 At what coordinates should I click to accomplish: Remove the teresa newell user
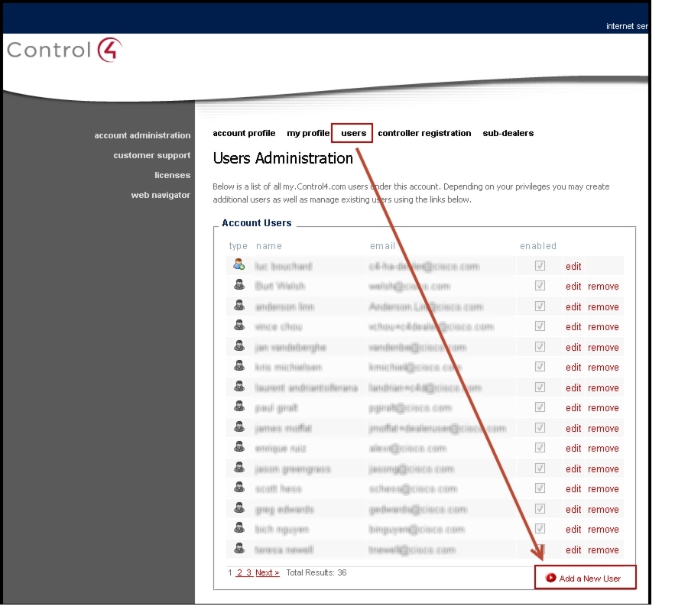[603, 550]
